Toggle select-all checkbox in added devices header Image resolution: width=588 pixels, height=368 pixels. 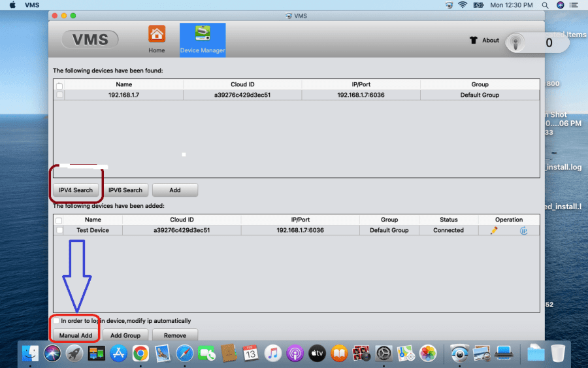click(x=60, y=220)
